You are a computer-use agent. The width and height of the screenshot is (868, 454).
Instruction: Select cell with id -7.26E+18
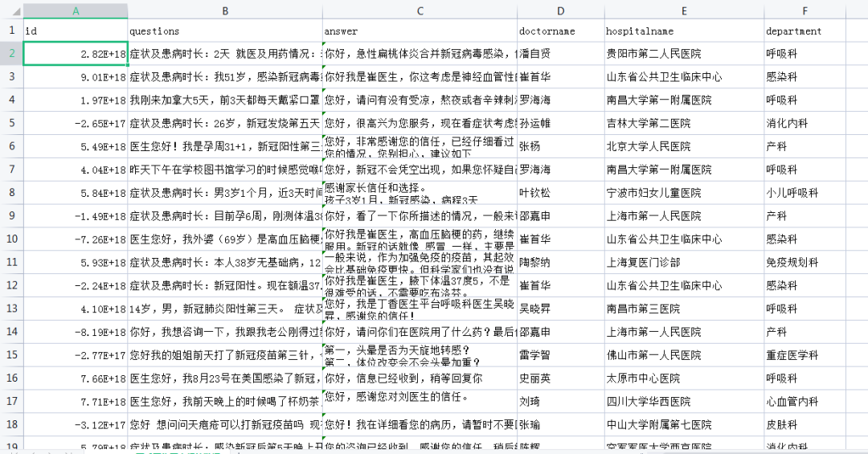76,239
